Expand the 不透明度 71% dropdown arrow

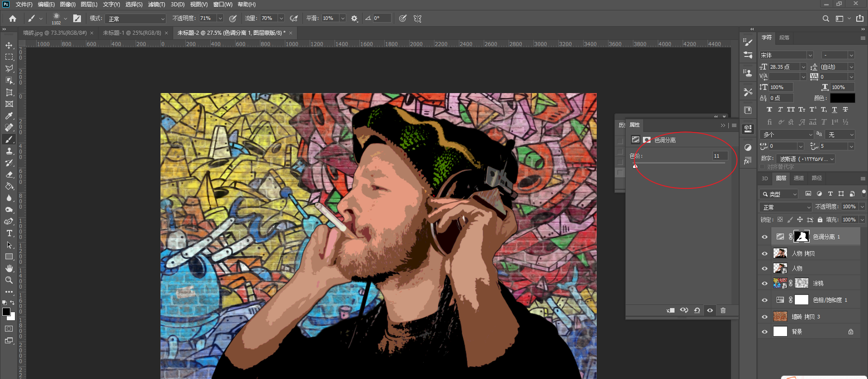click(220, 19)
